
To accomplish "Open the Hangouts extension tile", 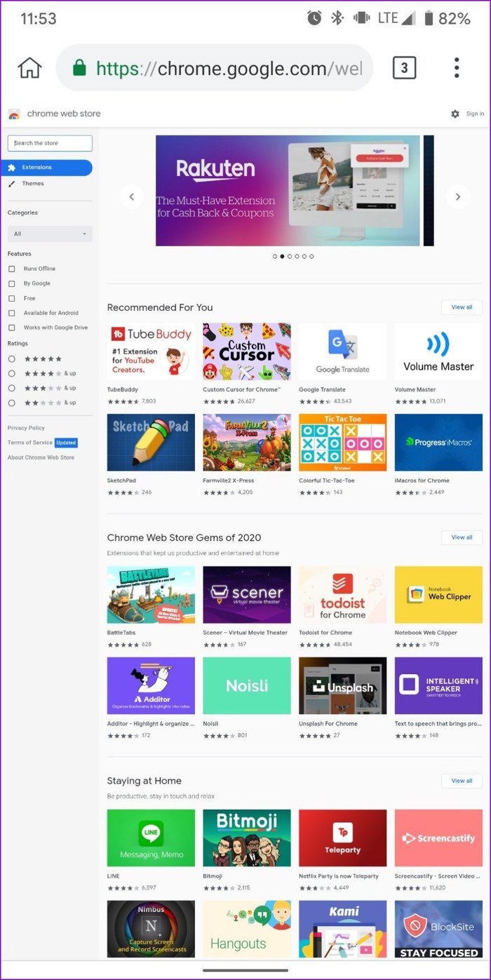I will pos(247,929).
